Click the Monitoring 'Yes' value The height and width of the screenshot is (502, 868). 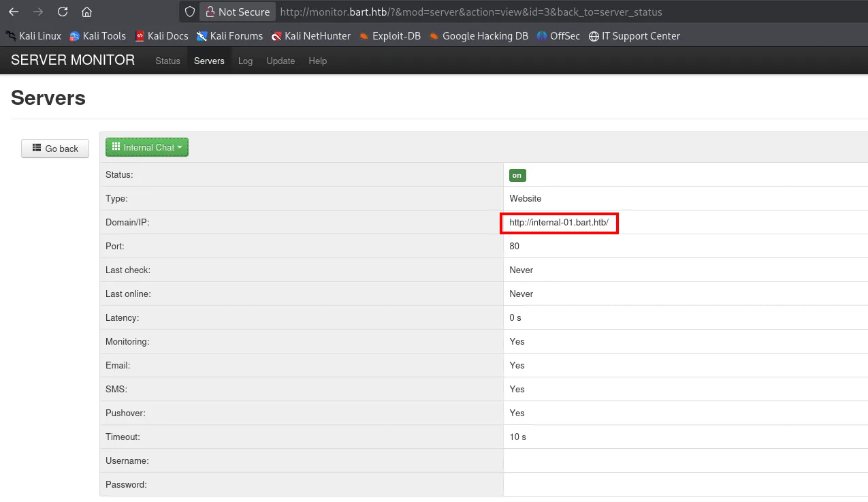tap(517, 341)
